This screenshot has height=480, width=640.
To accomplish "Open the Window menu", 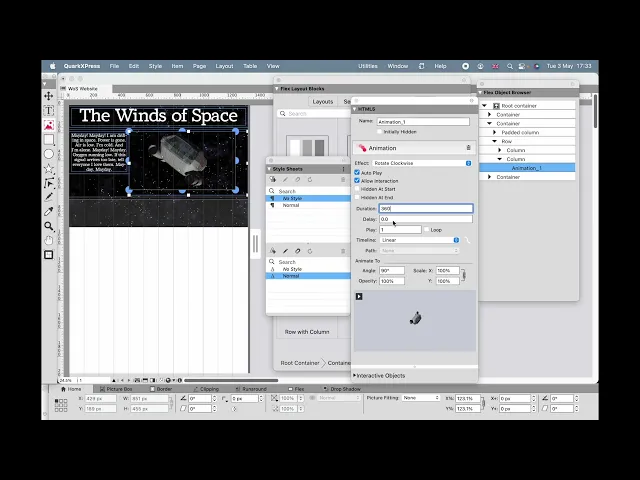I will [398, 66].
